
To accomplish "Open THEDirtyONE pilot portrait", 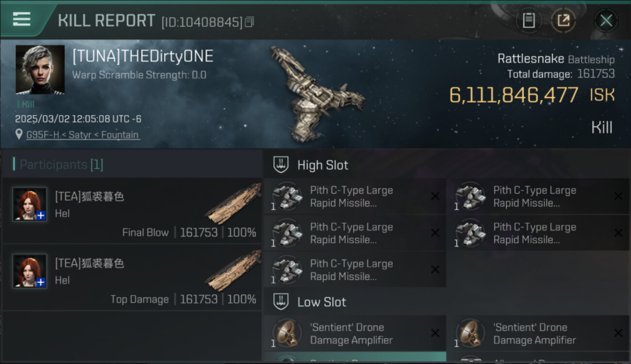I will 40,69.
